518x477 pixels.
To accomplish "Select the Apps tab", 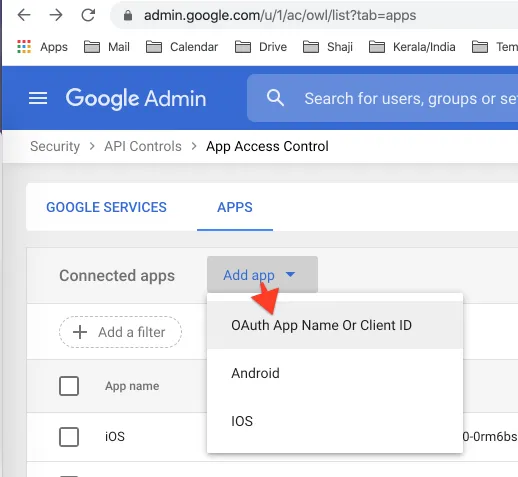I will tap(235, 207).
